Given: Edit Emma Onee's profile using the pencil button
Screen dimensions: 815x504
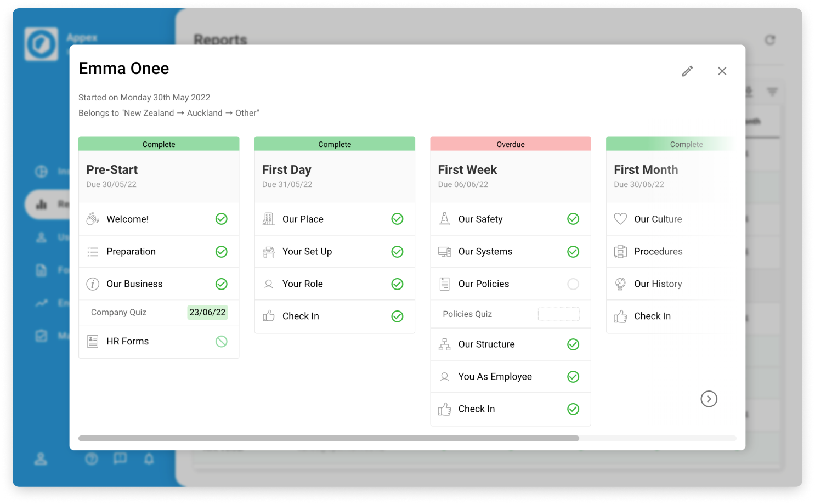Looking at the screenshot, I should click(687, 71).
